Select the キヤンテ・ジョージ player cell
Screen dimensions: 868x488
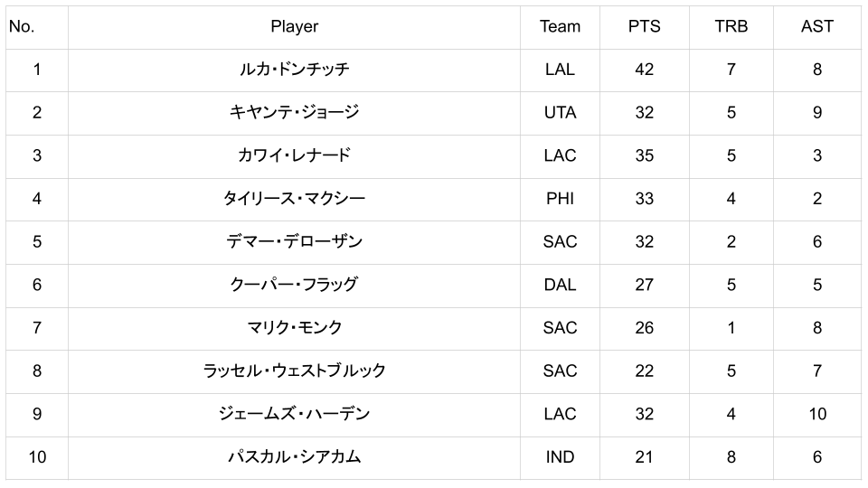[294, 112]
